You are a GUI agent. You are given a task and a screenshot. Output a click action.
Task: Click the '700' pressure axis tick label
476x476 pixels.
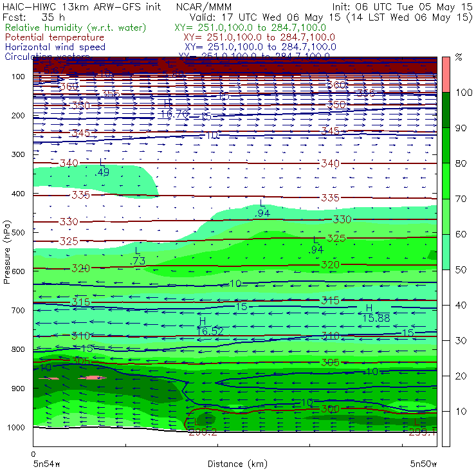tap(18, 310)
